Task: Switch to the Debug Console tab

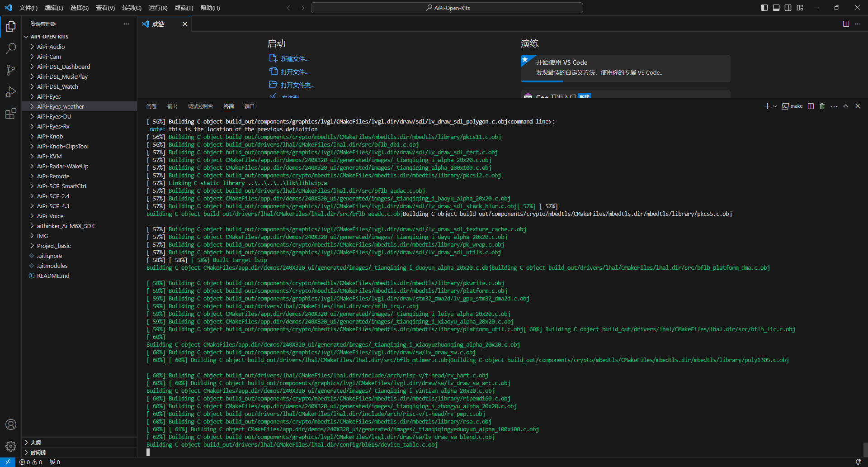Action: 200,106
